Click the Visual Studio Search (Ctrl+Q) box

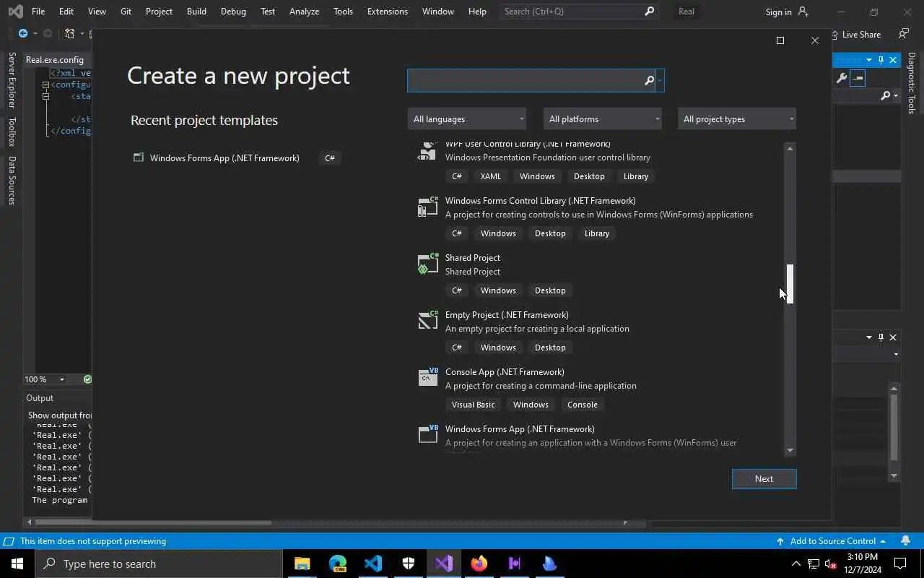click(579, 12)
